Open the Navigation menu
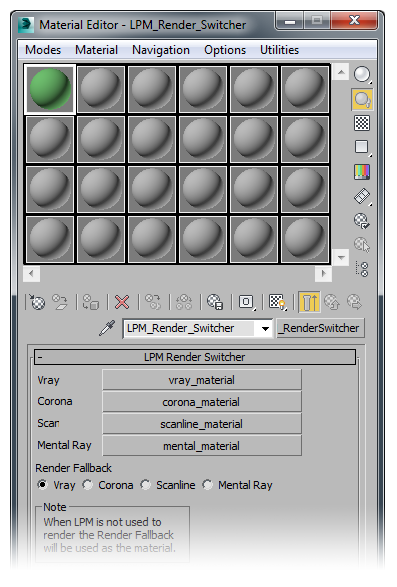The width and height of the screenshot is (397, 587). pyautogui.click(x=161, y=50)
